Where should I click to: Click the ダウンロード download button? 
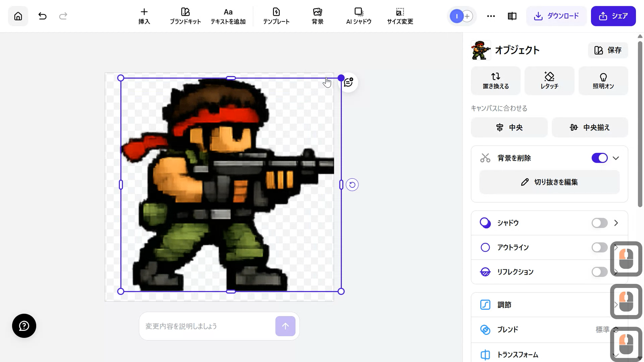(x=556, y=16)
